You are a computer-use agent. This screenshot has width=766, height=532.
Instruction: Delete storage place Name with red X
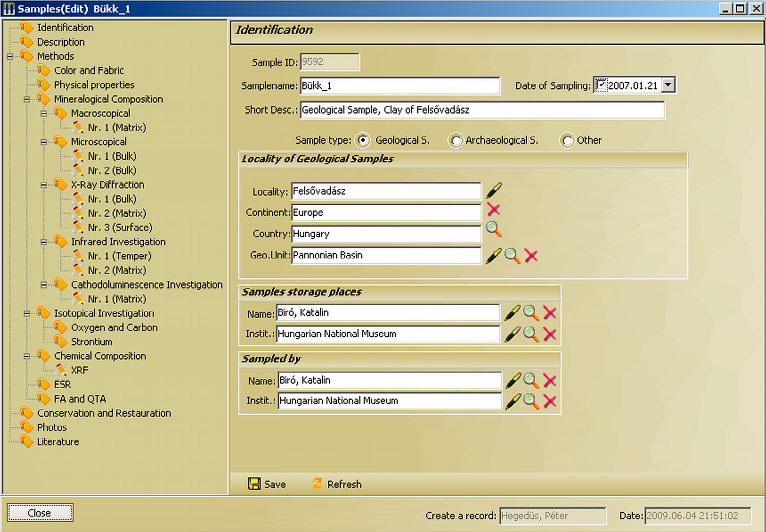[550, 313]
